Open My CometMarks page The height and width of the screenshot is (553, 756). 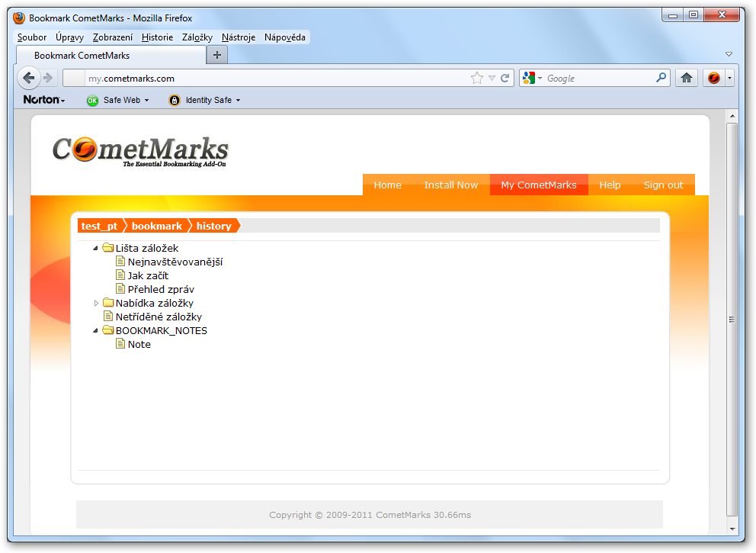[539, 185]
